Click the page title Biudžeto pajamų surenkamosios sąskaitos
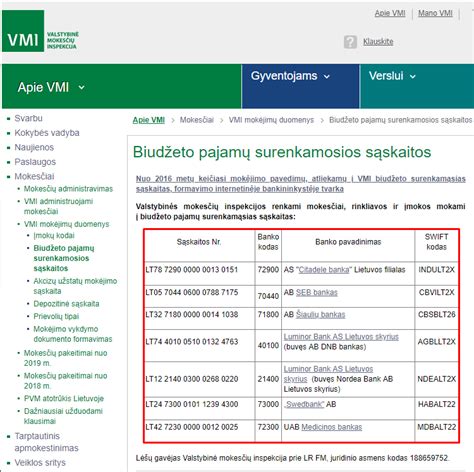 tap(282, 152)
